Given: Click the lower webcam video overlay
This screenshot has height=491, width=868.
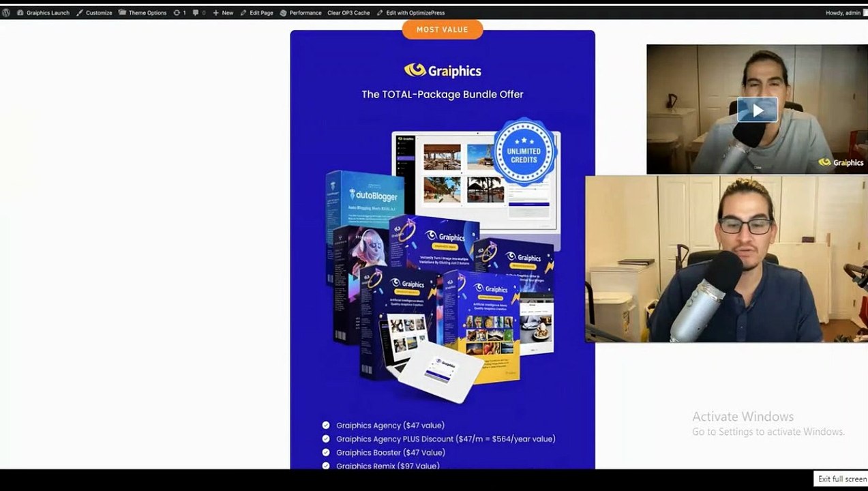Looking at the screenshot, I should 726,259.
